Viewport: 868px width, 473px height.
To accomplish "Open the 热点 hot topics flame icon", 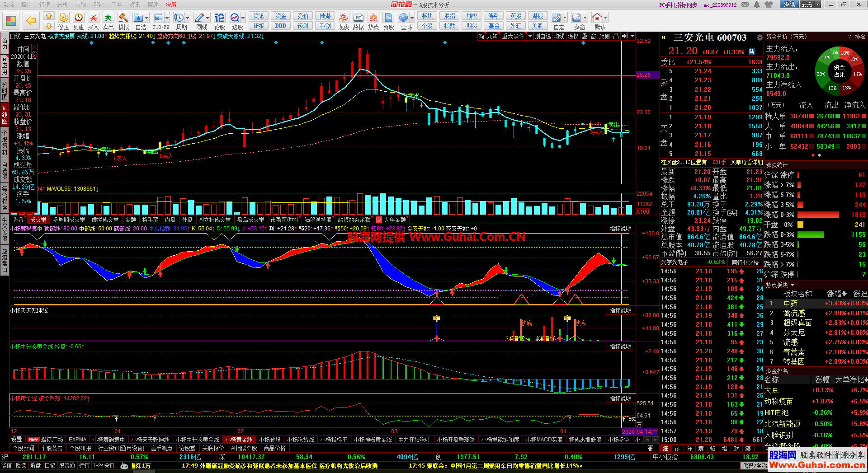I will (x=373, y=21).
